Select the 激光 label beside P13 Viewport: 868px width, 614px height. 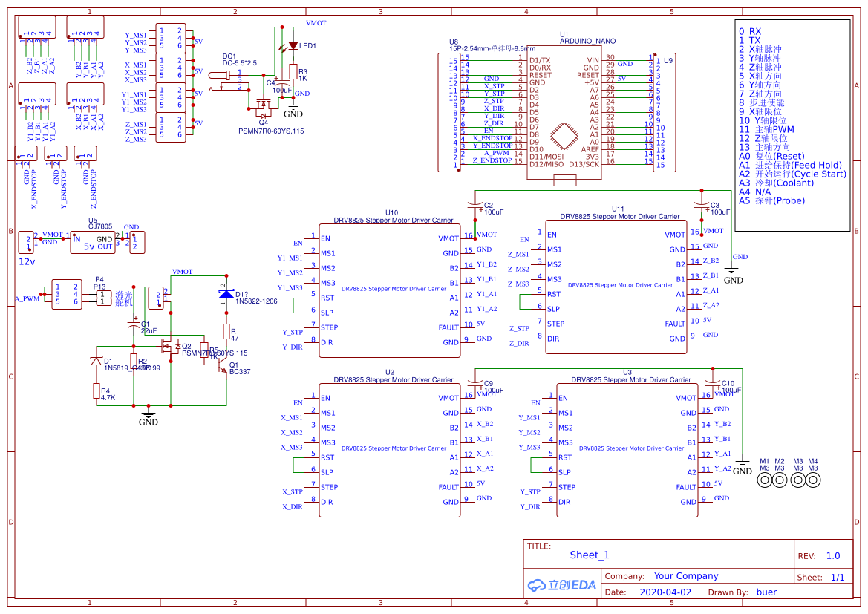point(124,295)
